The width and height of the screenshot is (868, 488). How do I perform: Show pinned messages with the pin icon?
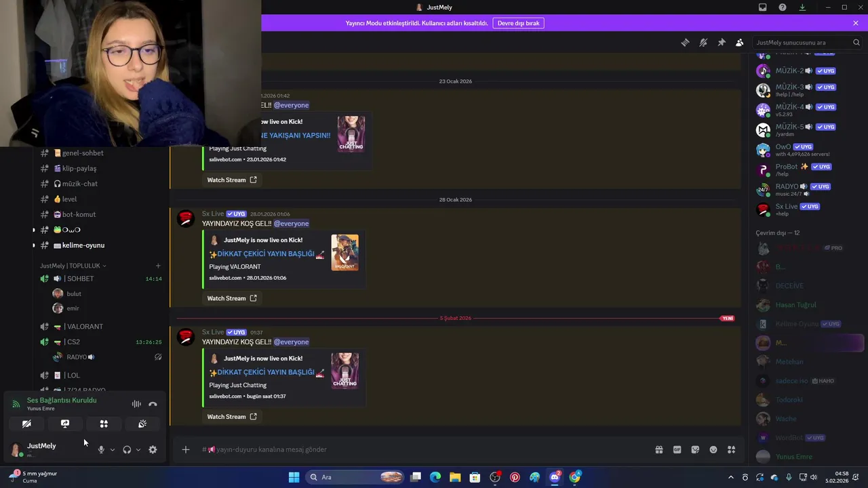point(722,42)
